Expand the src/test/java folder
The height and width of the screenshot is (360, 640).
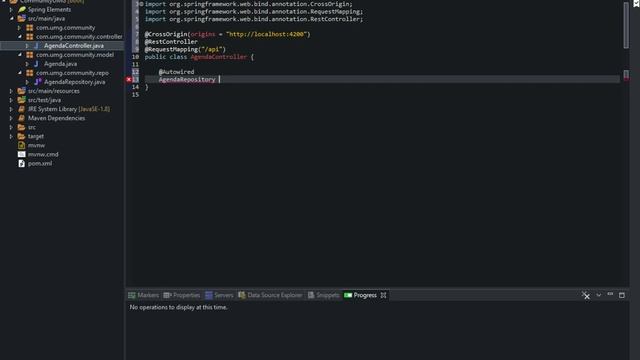11,100
